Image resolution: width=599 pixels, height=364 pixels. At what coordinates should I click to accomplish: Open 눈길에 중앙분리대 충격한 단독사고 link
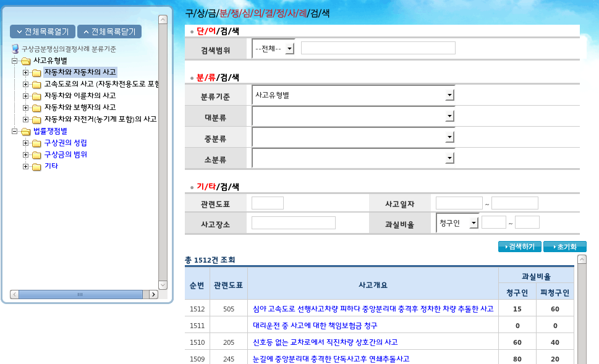(331, 359)
